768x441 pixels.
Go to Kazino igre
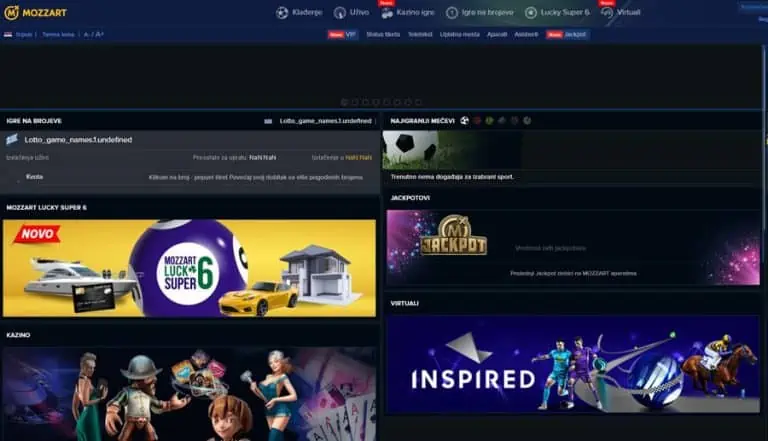415,12
